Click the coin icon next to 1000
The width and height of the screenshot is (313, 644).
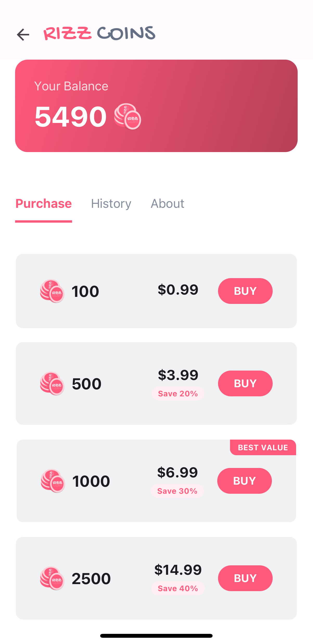(53, 481)
